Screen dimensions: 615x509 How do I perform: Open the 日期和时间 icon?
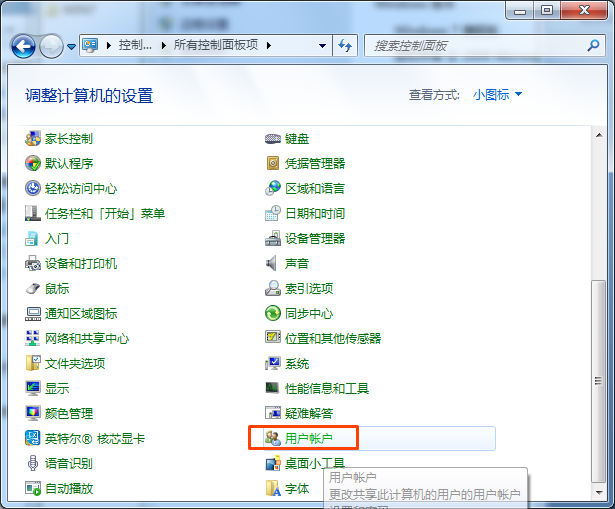(x=273, y=213)
